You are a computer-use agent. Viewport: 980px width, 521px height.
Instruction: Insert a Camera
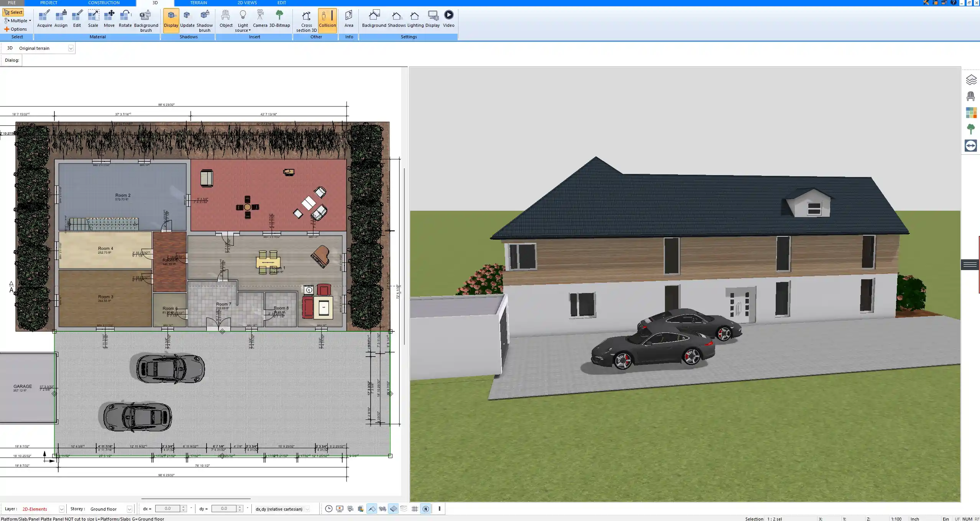coord(260,19)
